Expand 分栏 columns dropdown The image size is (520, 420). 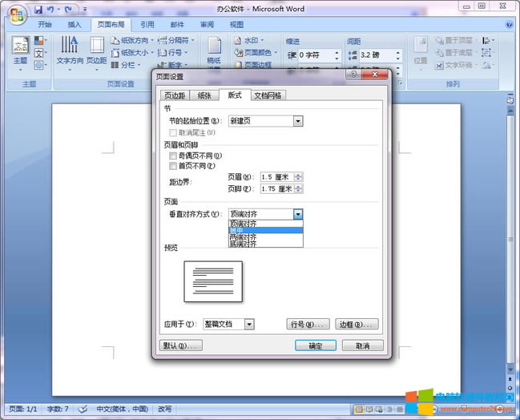pos(139,65)
